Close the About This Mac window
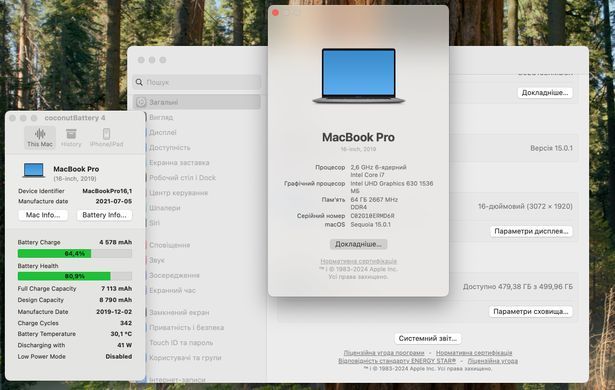Viewport: 615px width, 390px height. tap(275, 13)
